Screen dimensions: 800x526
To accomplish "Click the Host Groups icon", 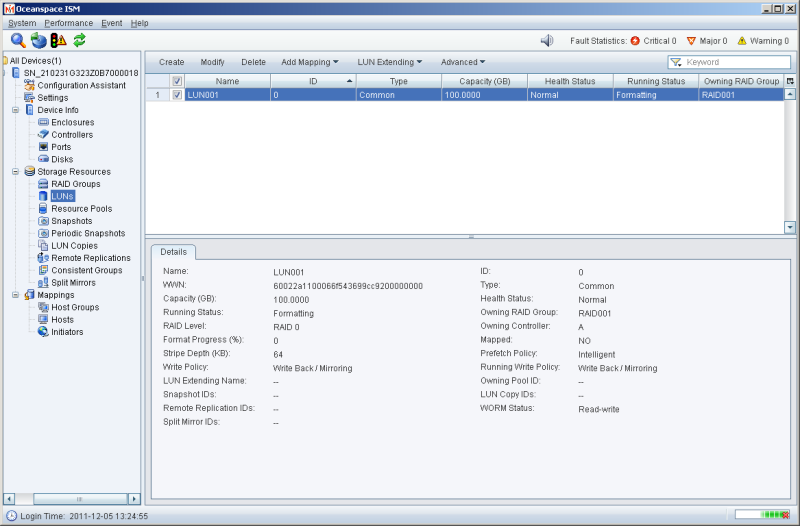I will (x=43, y=307).
